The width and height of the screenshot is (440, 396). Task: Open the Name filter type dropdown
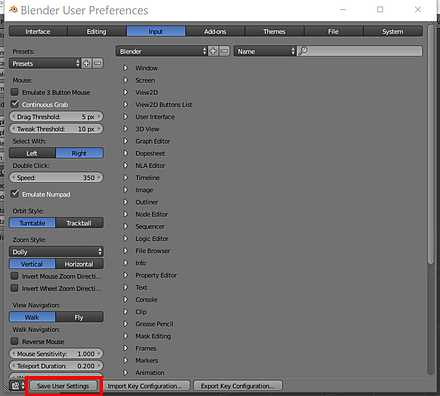pyautogui.click(x=265, y=51)
